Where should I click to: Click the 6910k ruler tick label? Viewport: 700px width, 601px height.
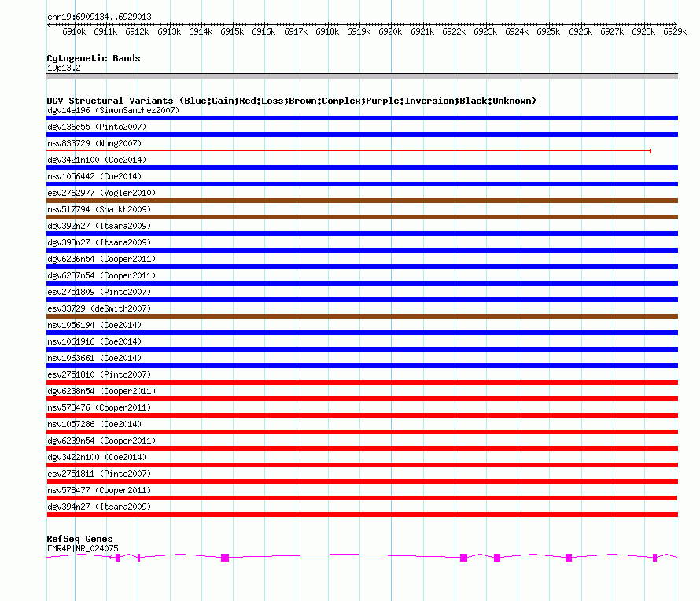(x=74, y=31)
